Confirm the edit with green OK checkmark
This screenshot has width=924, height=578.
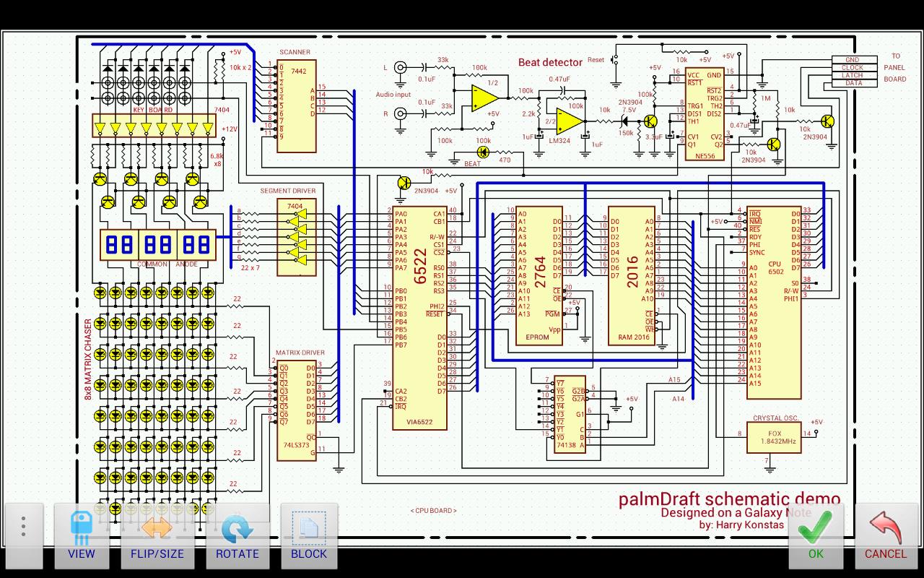coord(815,535)
